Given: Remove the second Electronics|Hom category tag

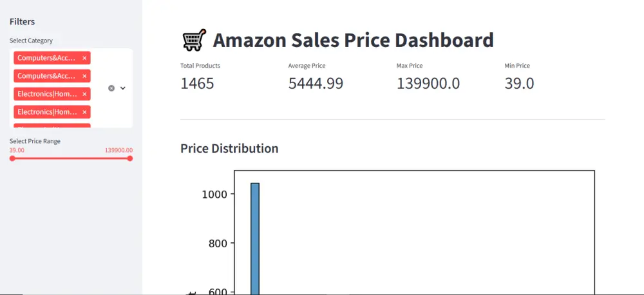Looking at the screenshot, I should pos(84,112).
